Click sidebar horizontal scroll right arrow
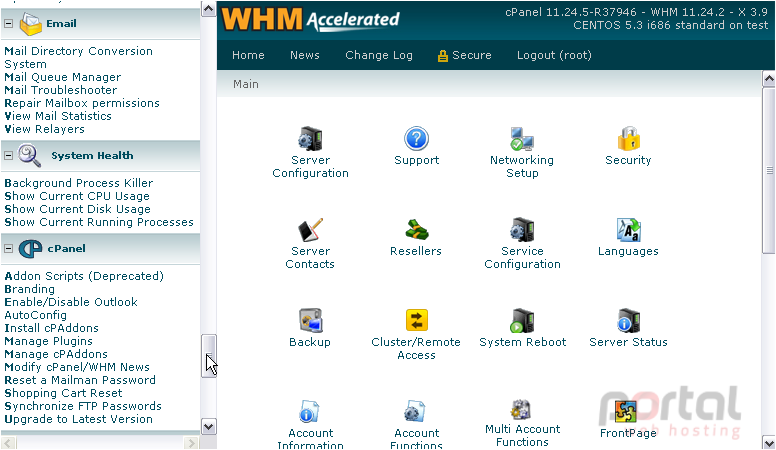Image resolution: width=776 pixels, height=450 pixels. pyautogui.click(x=191, y=443)
